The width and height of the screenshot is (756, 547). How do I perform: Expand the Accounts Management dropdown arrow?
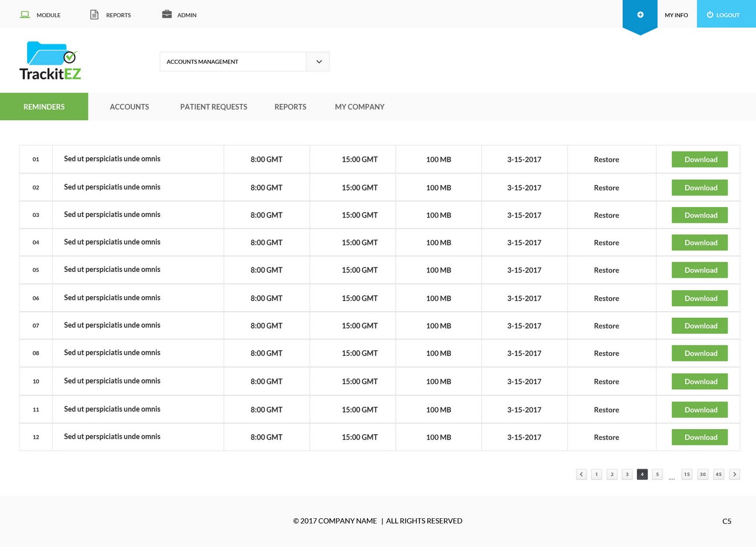click(x=319, y=62)
